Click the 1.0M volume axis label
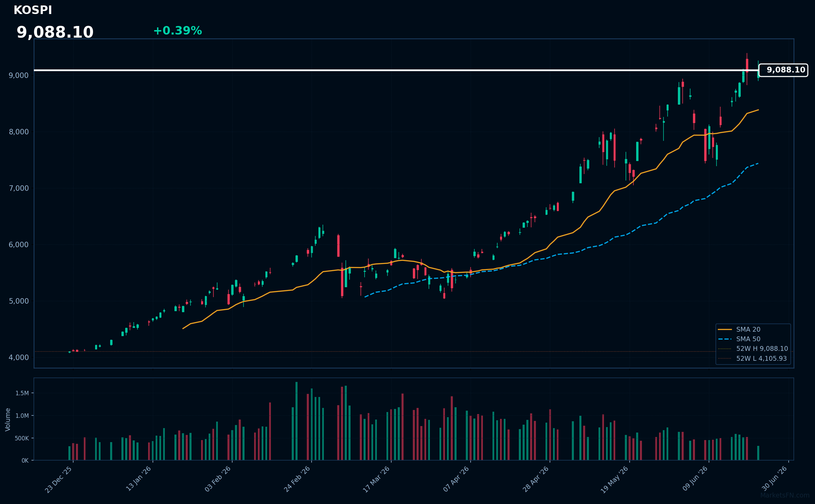The height and width of the screenshot is (504, 815). pyautogui.click(x=22, y=416)
